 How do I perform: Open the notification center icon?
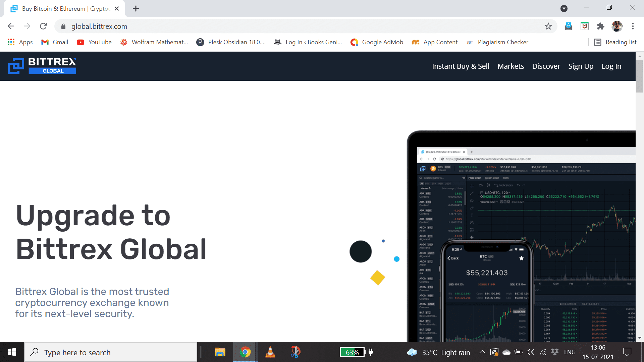[627, 352]
